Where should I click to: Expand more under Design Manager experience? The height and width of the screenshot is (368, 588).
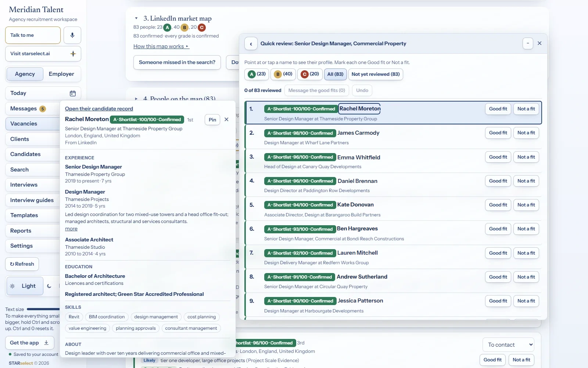(71, 229)
